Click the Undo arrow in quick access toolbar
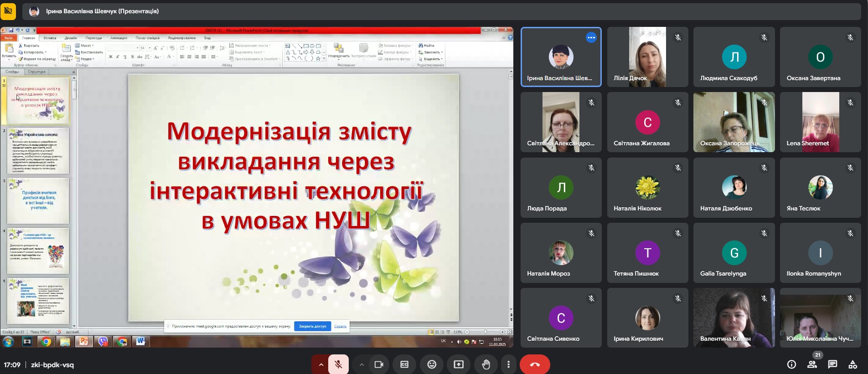Screen dimensions: 868x374 click(17, 31)
